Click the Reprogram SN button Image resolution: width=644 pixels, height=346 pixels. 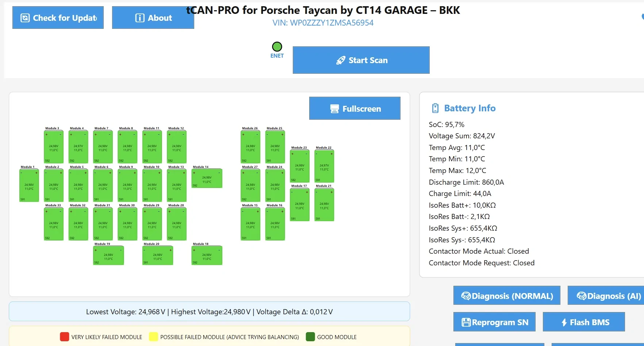494,322
